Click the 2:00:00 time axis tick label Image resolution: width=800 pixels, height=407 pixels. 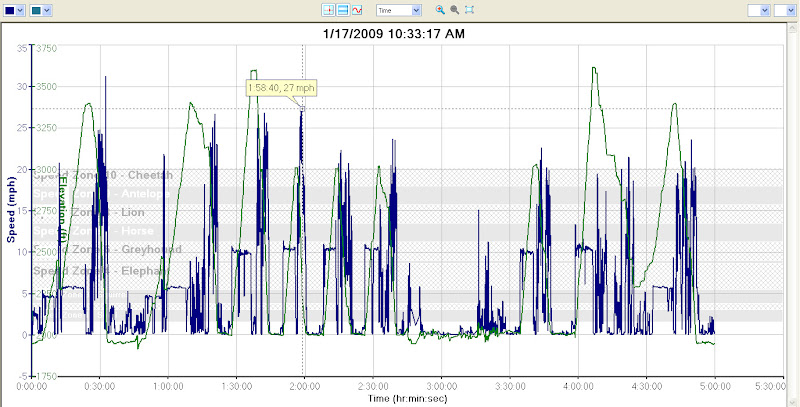(304, 386)
